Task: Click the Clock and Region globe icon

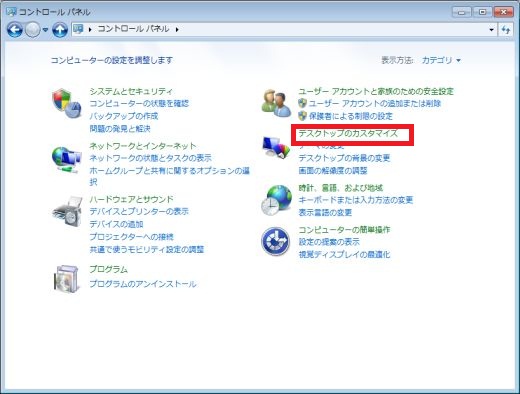Action: pyautogui.click(x=276, y=201)
